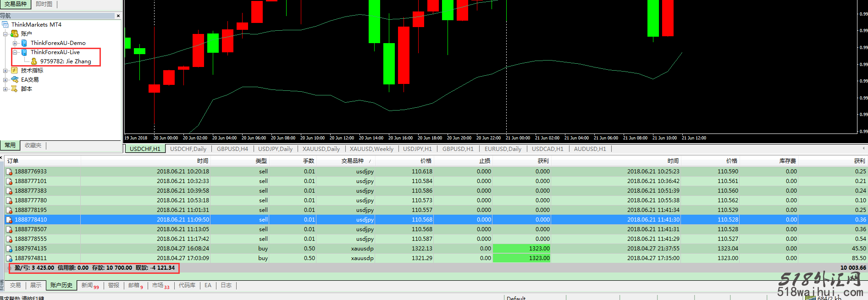Close the 导航 navigator panel
868x300 pixels.
[x=118, y=16]
